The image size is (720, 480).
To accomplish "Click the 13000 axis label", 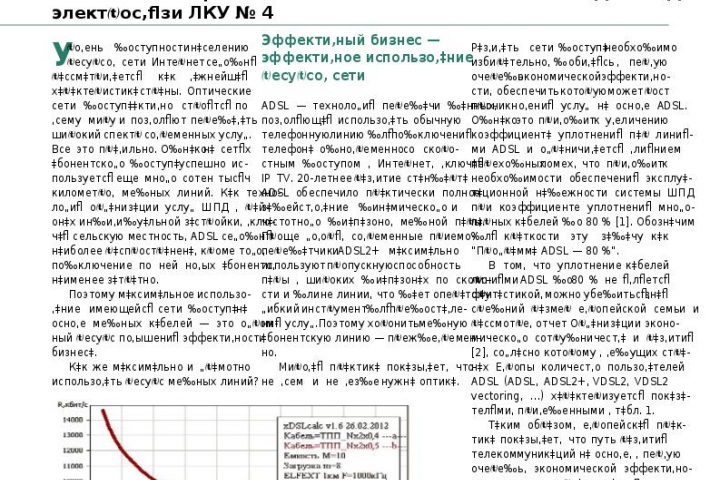I will pos(73,435).
